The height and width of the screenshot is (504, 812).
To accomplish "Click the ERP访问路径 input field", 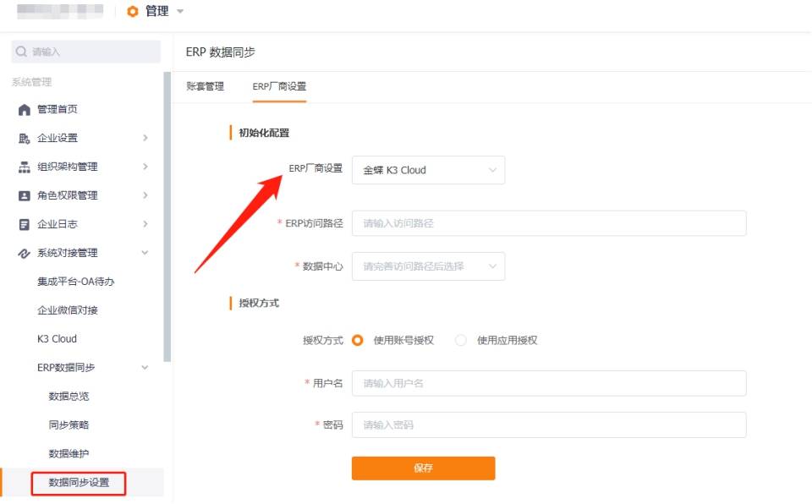I will (x=549, y=223).
